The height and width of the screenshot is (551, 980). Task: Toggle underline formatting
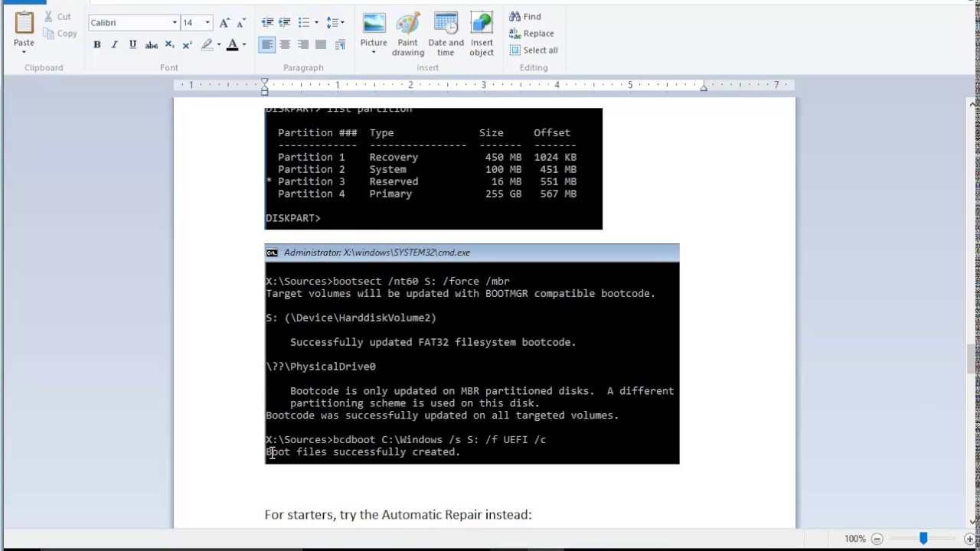(132, 45)
